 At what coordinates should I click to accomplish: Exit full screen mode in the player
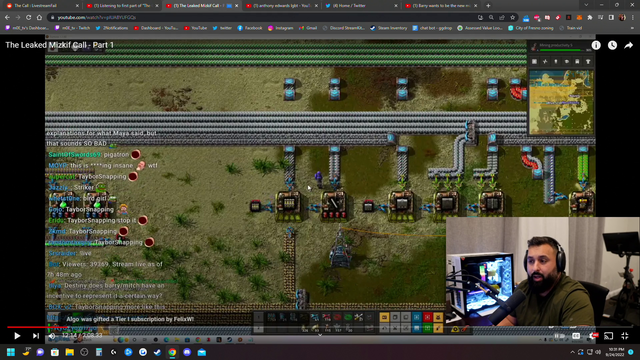coord(625,336)
